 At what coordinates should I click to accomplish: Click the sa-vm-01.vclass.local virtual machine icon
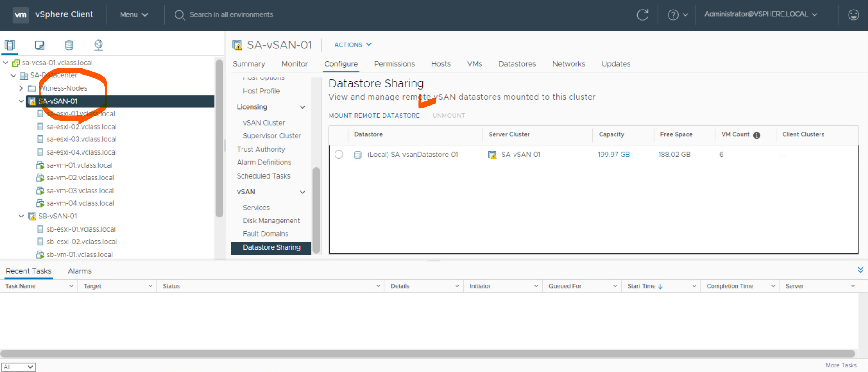[40, 165]
